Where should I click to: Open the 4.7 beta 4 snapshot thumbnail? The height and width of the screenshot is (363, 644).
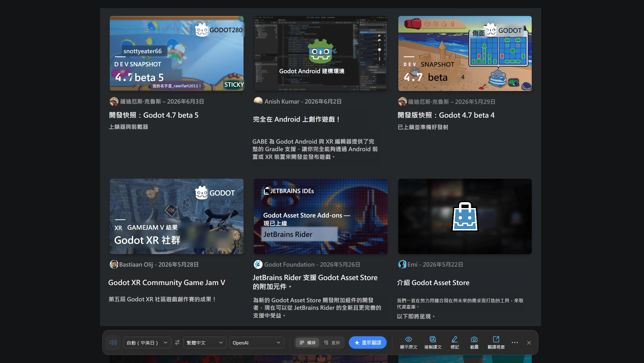click(465, 54)
